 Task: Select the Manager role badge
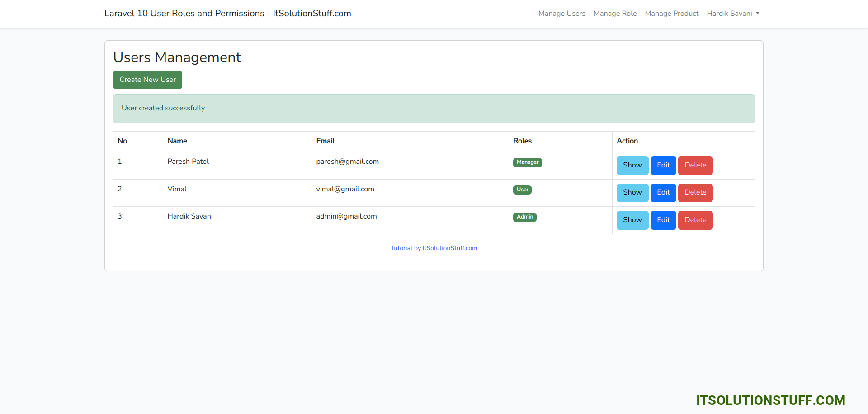(527, 162)
